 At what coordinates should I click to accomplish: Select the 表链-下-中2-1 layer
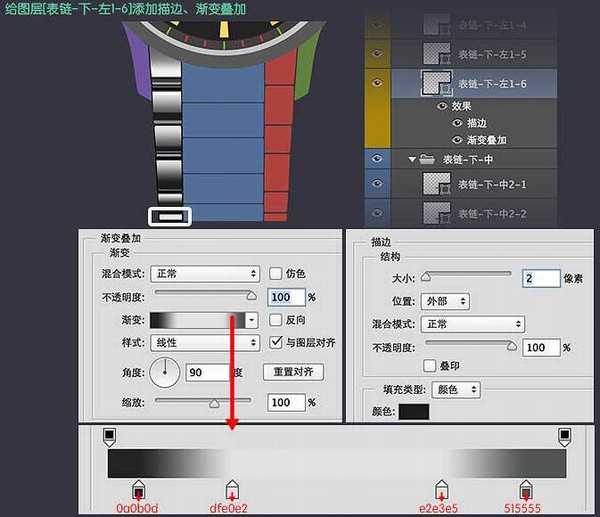click(490, 184)
